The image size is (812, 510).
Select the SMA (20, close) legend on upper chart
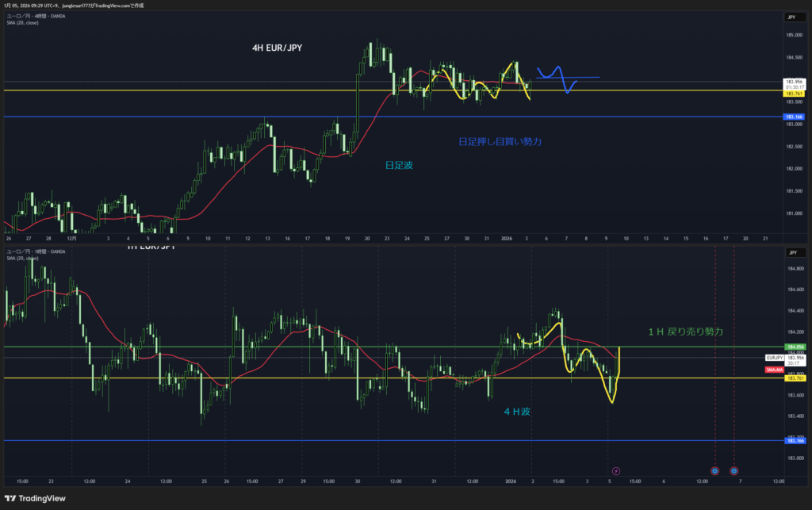tap(22, 22)
